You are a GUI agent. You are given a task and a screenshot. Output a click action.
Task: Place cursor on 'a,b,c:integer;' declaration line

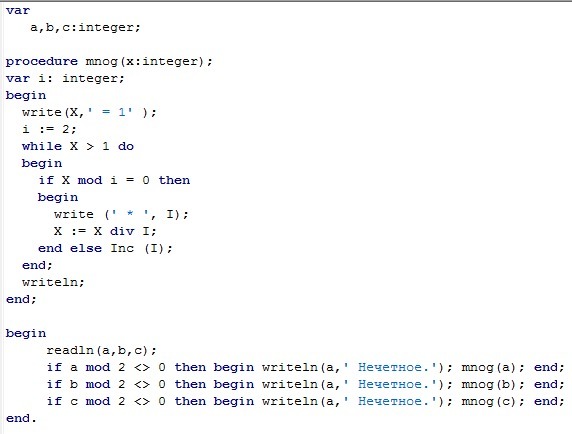(x=85, y=27)
